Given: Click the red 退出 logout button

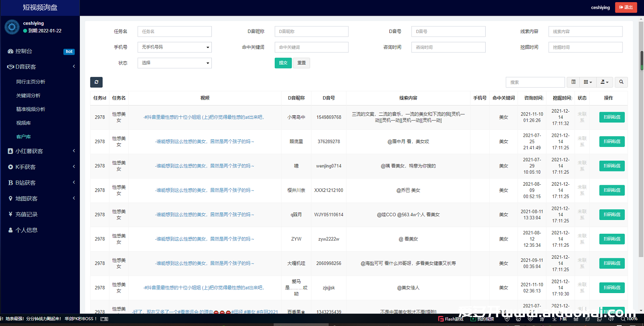Looking at the screenshot, I should (626, 7).
